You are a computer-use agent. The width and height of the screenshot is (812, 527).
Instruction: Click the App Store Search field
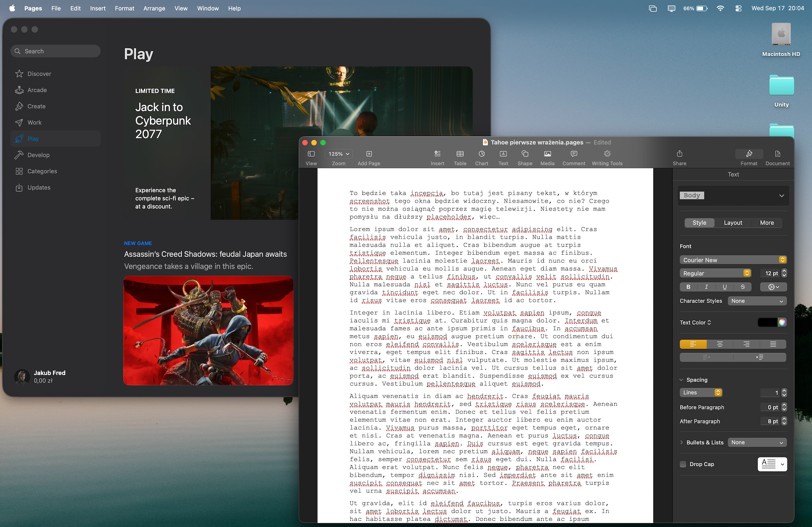(x=55, y=51)
